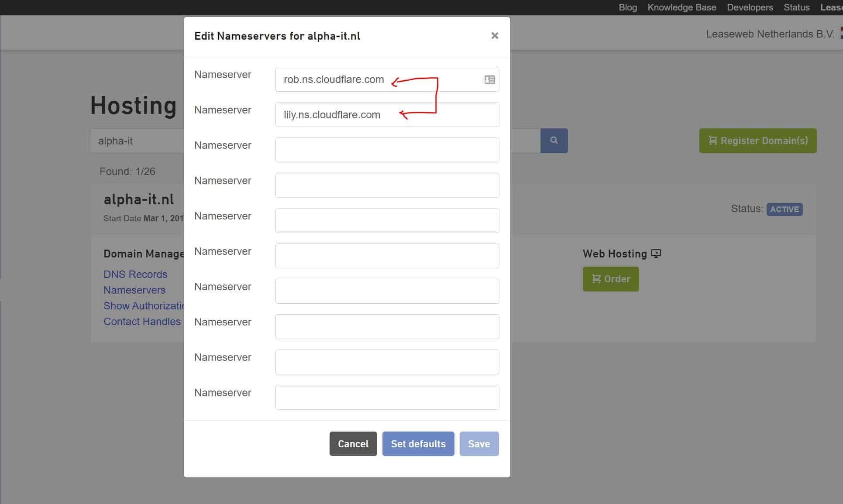The width and height of the screenshot is (843, 504).
Task: Open Knowledge Base from the top menu
Action: [x=681, y=7]
